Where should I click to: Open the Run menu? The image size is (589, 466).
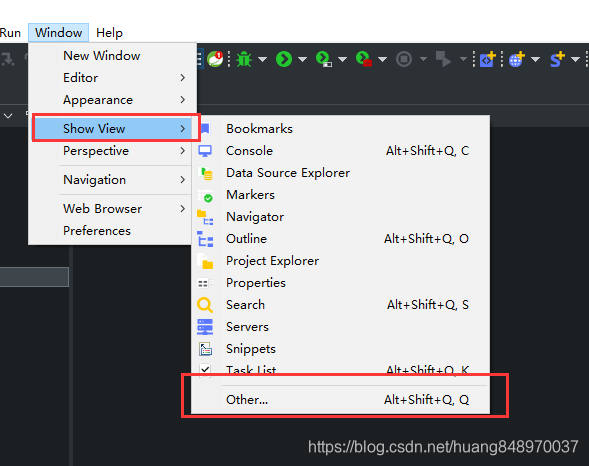tap(10, 33)
